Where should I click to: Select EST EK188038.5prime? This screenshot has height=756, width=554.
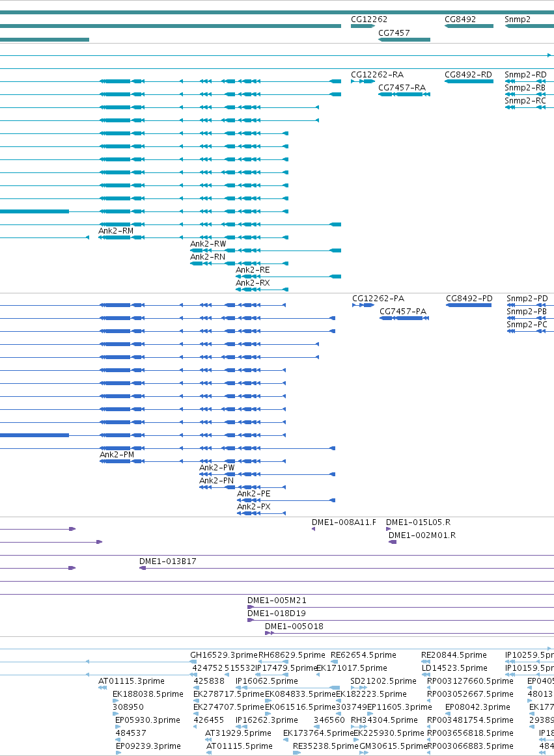click(148, 694)
